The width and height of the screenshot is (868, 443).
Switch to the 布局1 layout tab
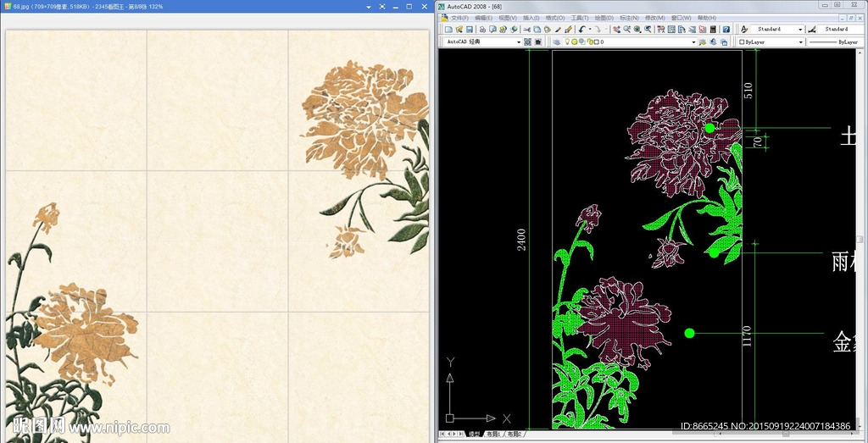pos(492,435)
